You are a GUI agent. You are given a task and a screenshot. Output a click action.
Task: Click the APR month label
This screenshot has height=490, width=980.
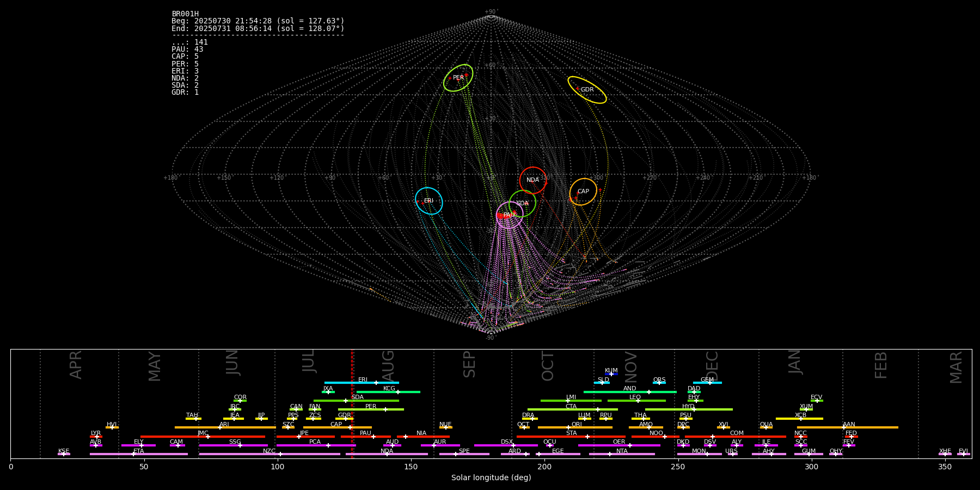click(x=76, y=365)
